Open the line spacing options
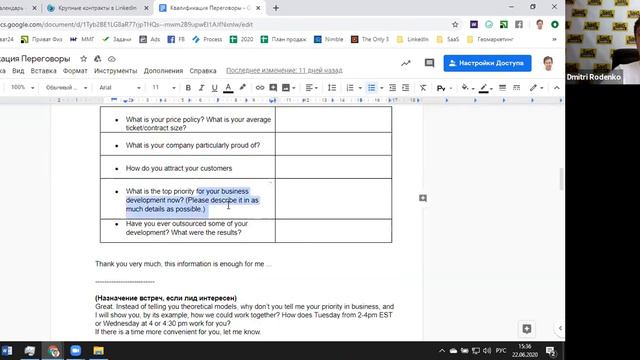Viewport: 640px width, 360px height. point(332,88)
